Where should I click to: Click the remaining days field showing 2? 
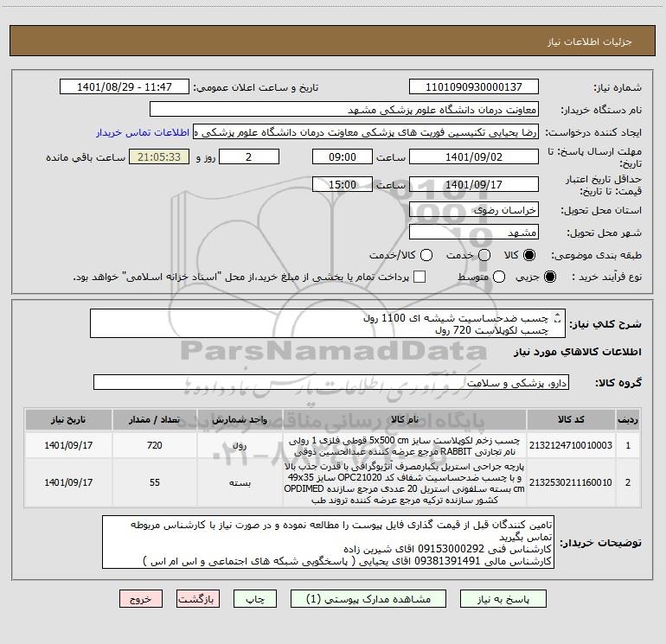point(249,156)
